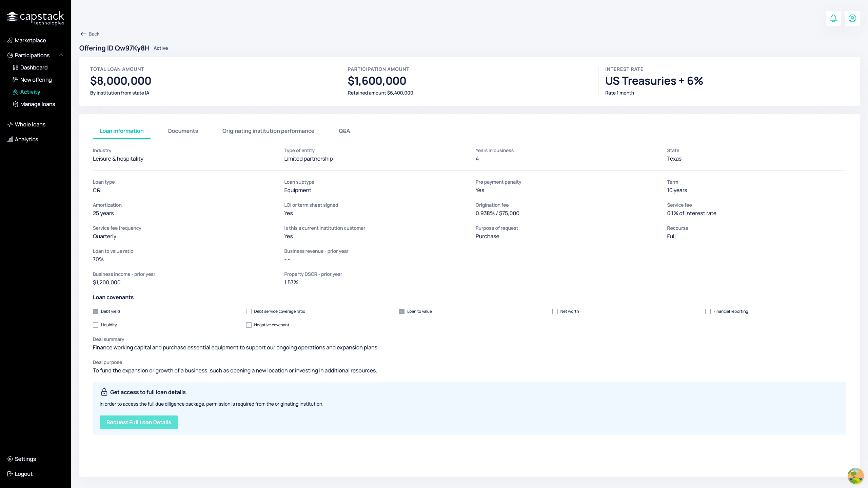Screen dimensions: 868x488
Task: Click the Loan covenants heading
Action: pos(113,298)
